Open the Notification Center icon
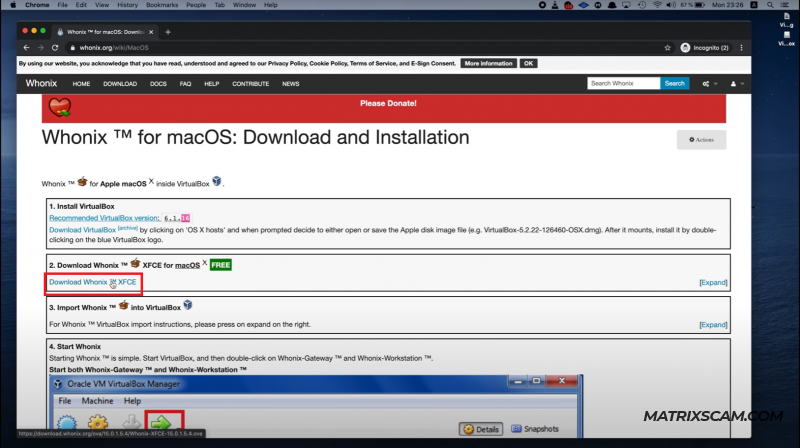The image size is (800, 448). [785, 5]
